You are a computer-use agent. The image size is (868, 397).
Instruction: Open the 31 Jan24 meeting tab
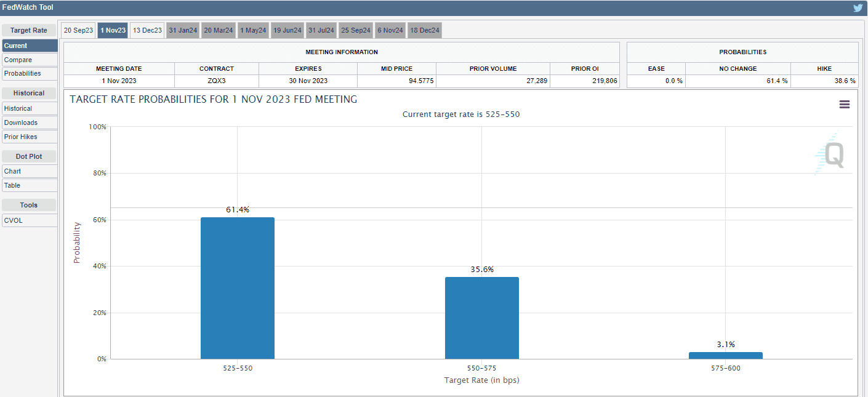pos(183,30)
